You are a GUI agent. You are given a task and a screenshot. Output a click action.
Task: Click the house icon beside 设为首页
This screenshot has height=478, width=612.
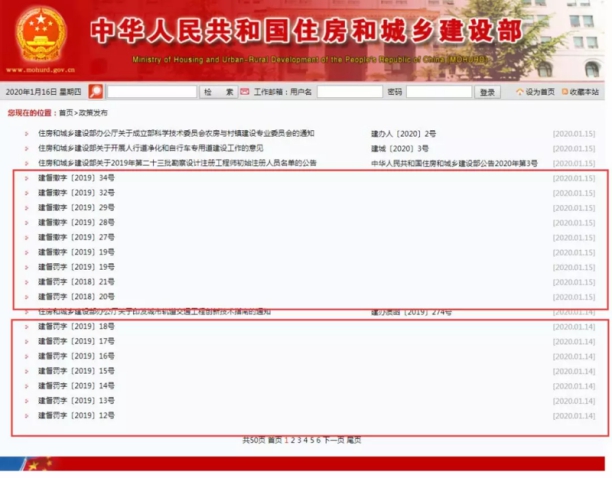click(x=519, y=92)
